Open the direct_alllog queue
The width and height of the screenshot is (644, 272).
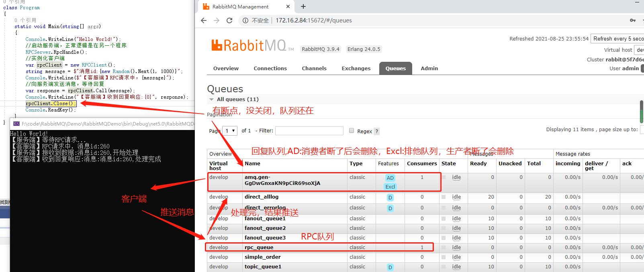coord(262,197)
